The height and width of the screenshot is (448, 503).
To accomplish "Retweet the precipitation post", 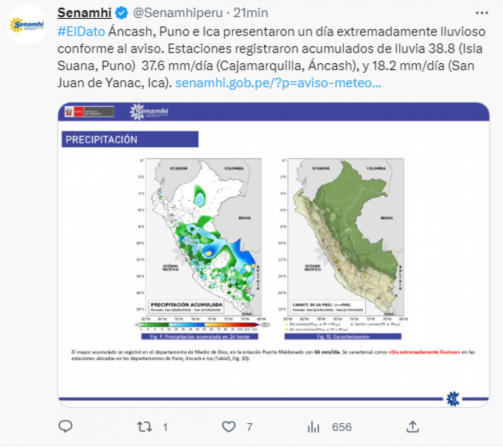I will point(145,427).
